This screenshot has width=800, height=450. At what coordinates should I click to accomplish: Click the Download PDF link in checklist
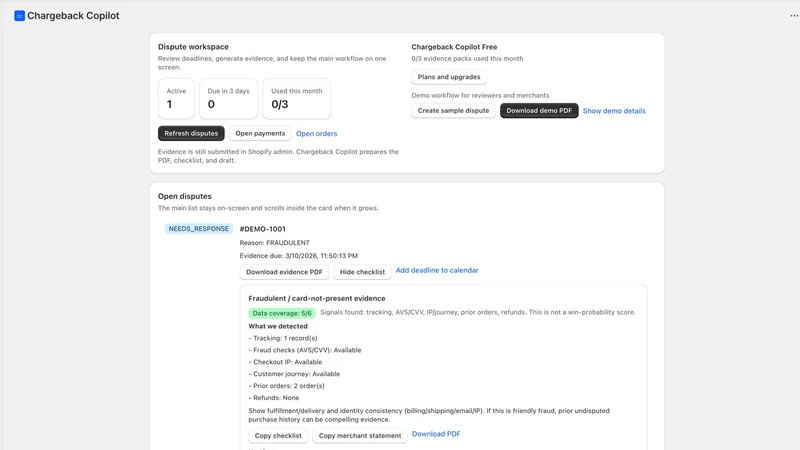[436, 434]
